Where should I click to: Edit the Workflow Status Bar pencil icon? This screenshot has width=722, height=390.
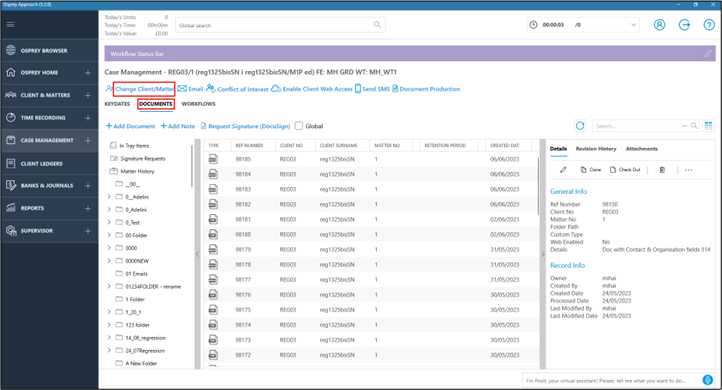[708, 54]
